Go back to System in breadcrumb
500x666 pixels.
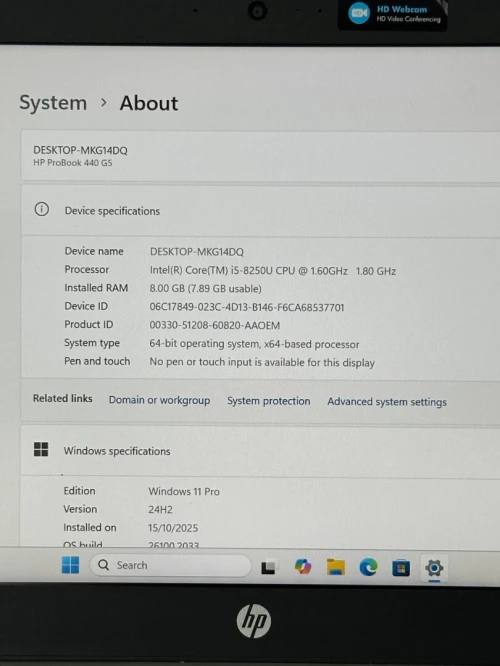pyautogui.click(x=53, y=103)
